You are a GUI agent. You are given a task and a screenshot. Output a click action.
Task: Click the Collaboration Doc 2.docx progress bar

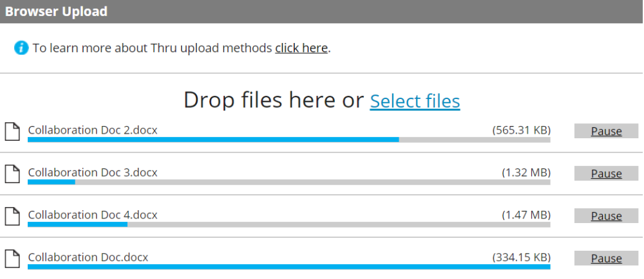(289, 139)
